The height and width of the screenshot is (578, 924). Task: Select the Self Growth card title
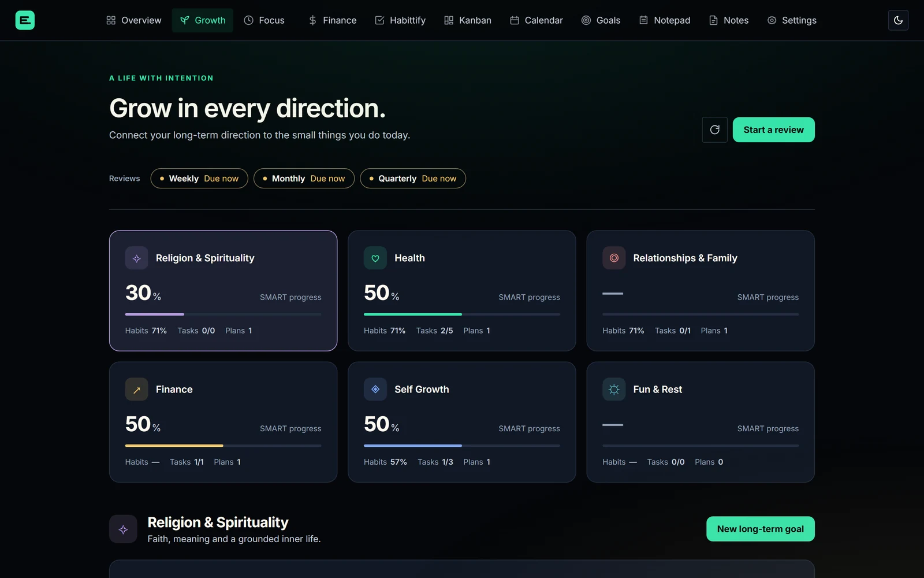point(422,390)
